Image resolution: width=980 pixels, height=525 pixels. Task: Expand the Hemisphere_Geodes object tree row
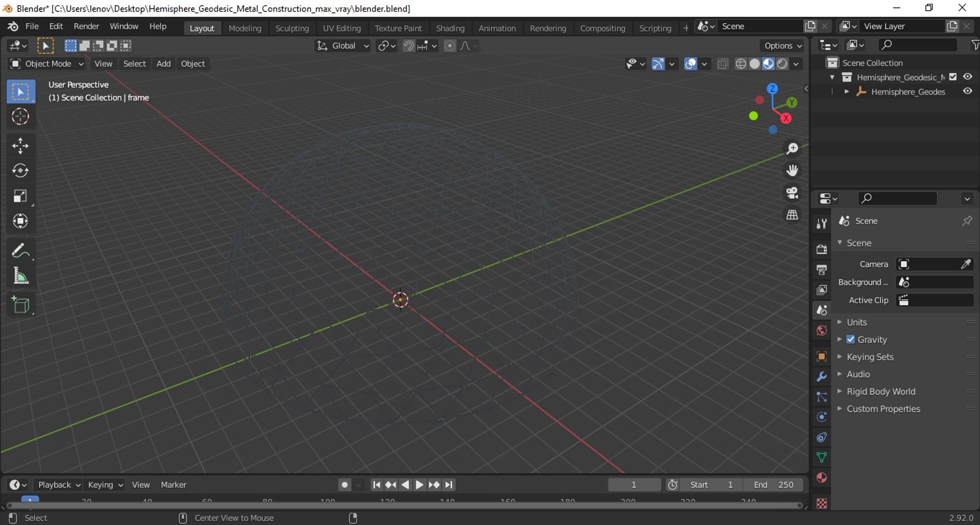coord(847,92)
